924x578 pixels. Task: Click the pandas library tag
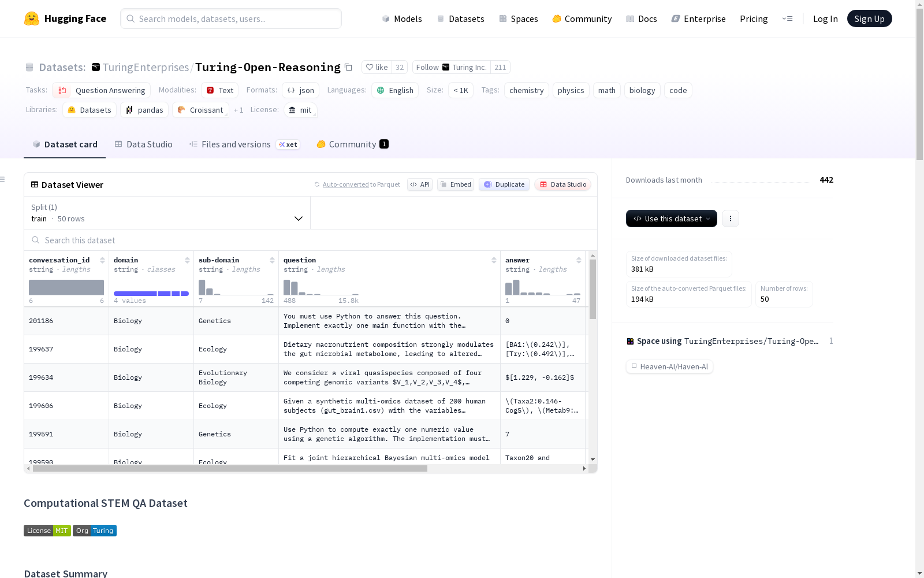pyautogui.click(x=144, y=110)
